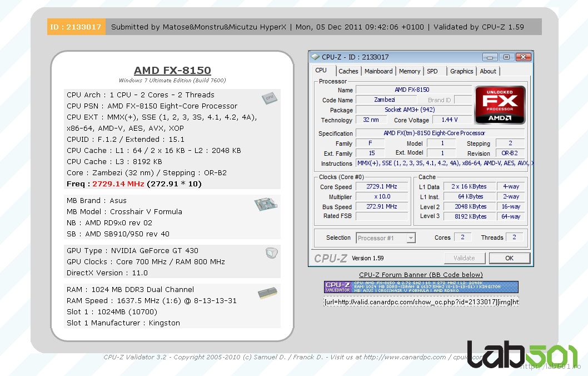Open the Processor #1 selection dropdown
Screen dimensions: 588x376
point(385,238)
